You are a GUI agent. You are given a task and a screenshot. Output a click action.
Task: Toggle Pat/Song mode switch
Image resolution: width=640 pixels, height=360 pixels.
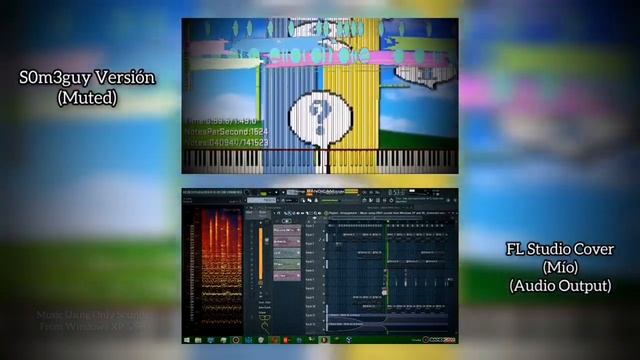tap(264, 193)
